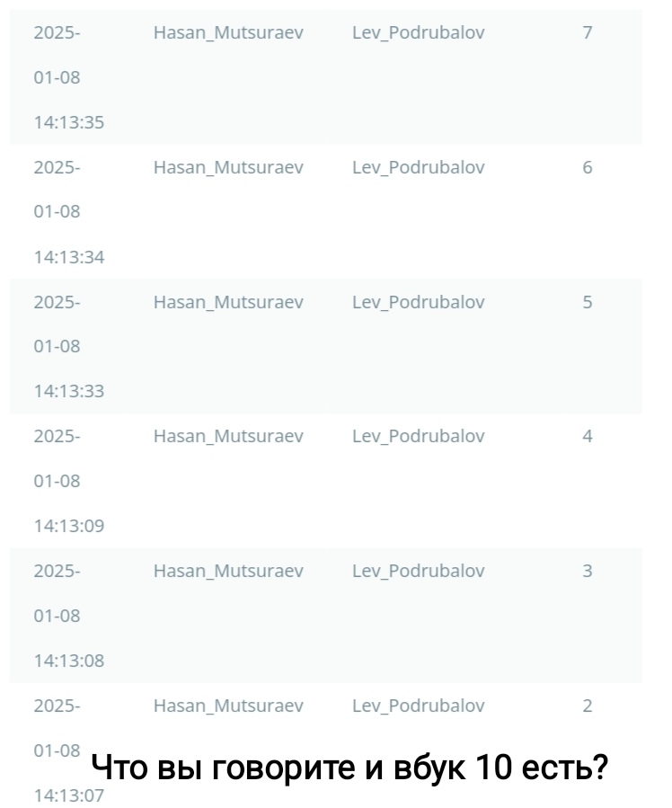672x808 pixels.
Task: Click Lev_Podrubalov in the 14:13:08 row
Action: point(418,571)
